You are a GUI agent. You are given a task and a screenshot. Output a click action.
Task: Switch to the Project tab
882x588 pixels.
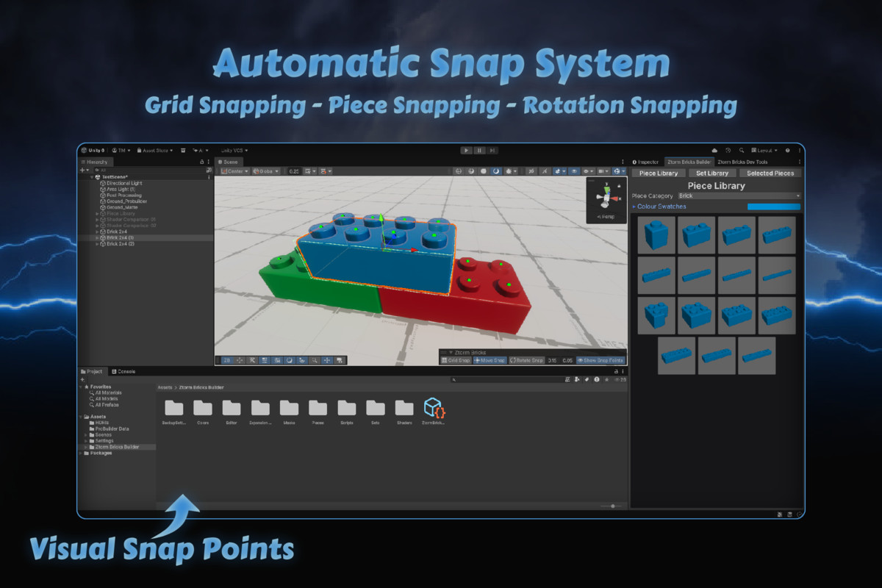(93, 372)
